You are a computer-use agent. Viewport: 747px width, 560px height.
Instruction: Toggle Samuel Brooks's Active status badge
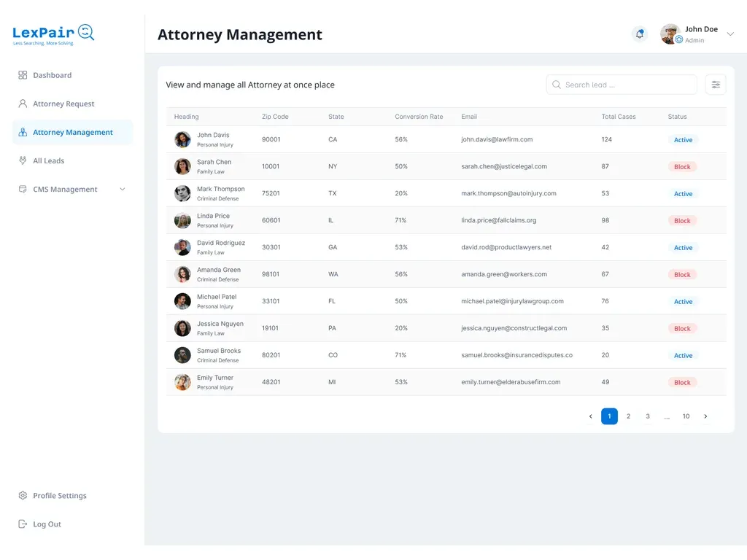(683, 356)
